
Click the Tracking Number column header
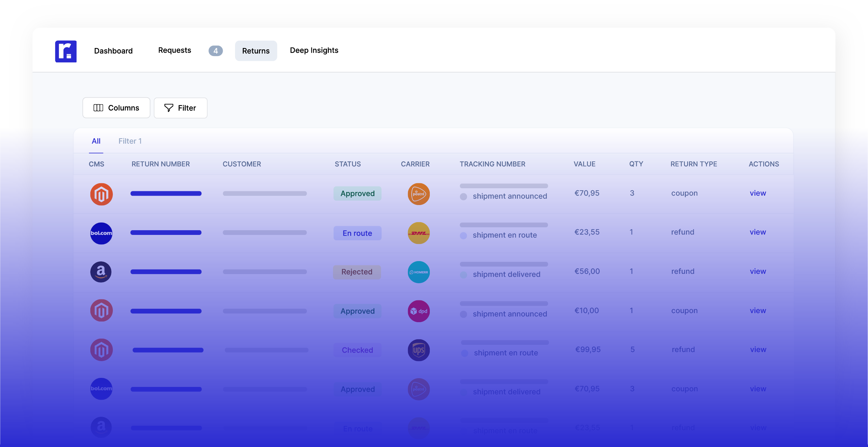(x=492, y=164)
